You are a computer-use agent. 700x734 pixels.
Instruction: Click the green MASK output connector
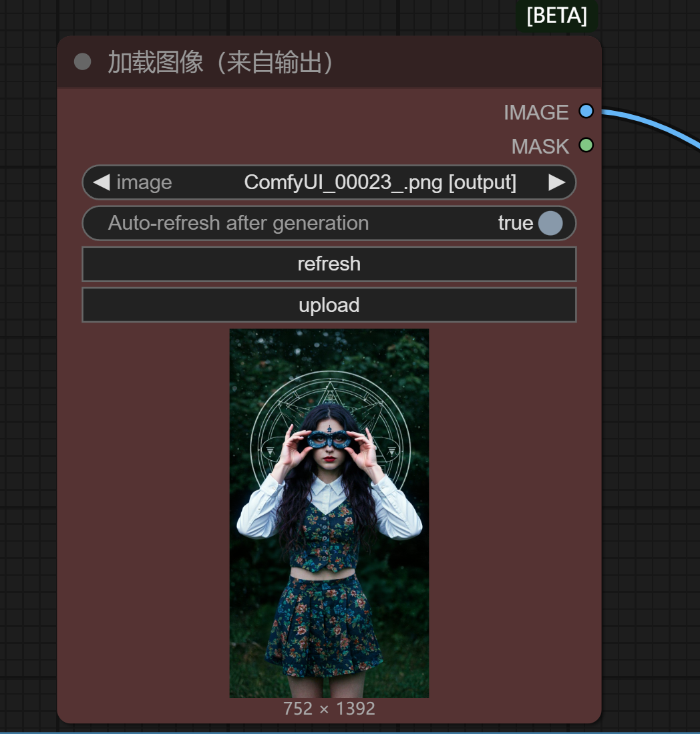(x=586, y=145)
